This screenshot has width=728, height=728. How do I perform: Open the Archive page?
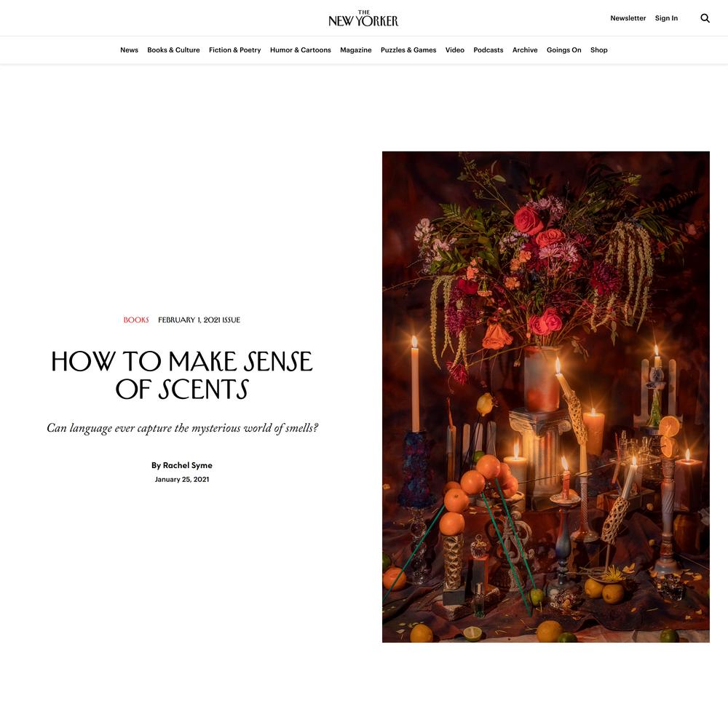point(525,50)
